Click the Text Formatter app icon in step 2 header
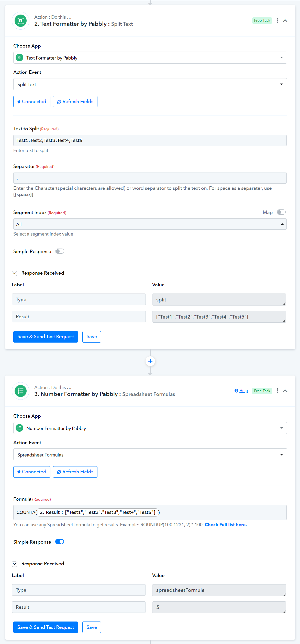Image resolution: width=300 pixels, height=644 pixels. tap(20, 21)
